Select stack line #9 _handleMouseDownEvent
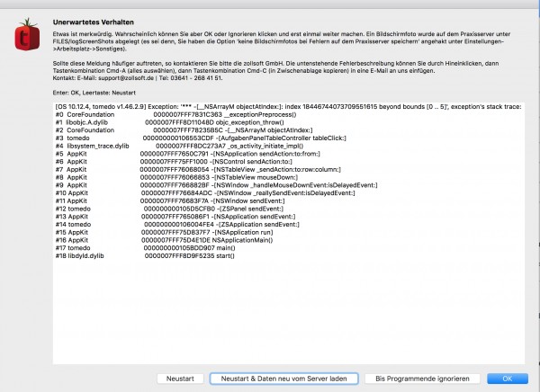The image size is (540, 392). pos(216,185)
